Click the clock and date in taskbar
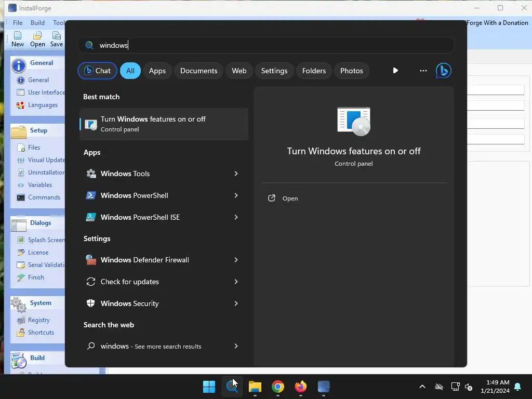The width and height of the screenshot is (532, 399). tap(495, 387)
